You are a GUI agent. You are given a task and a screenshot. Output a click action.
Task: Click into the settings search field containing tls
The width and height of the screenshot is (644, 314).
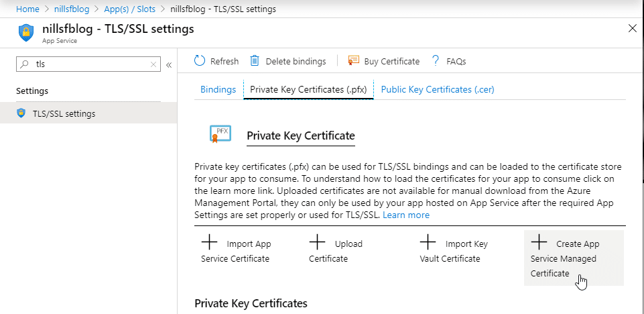tap(88, 64)
